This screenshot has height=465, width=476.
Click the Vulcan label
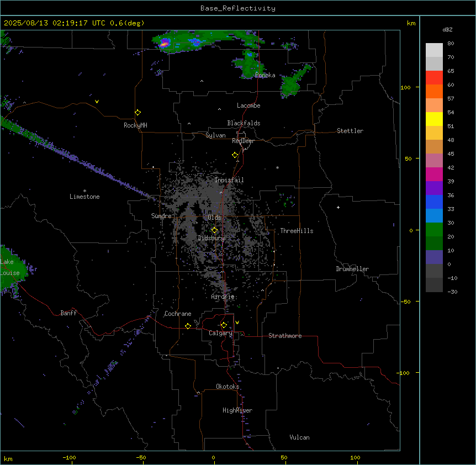tap(299, 437)
